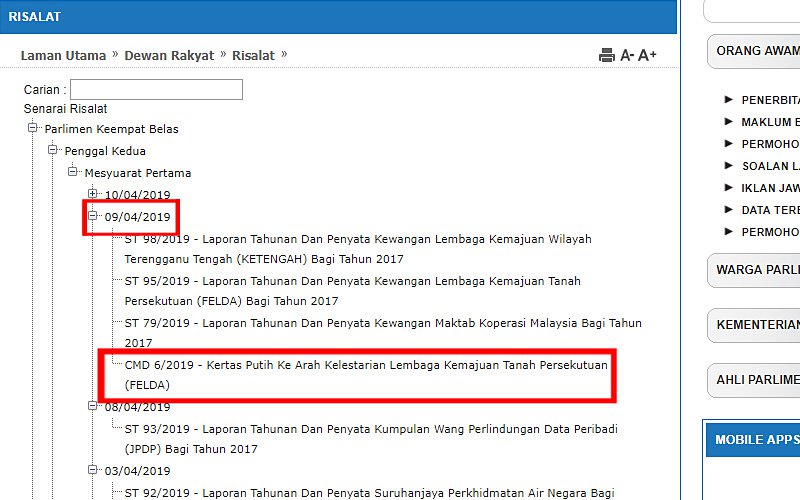Open the WARGA PARLIMEN sidebar section

(x=757, y=270)
